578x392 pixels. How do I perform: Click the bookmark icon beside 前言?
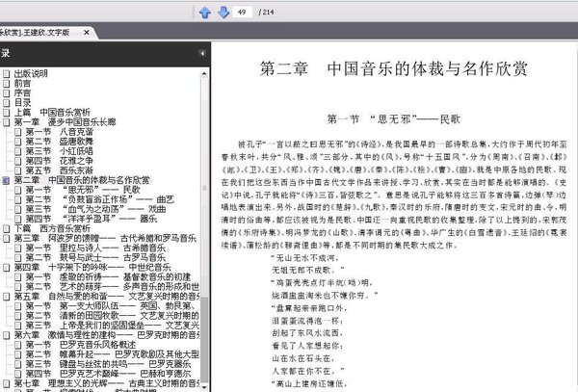tap(7, 83)
